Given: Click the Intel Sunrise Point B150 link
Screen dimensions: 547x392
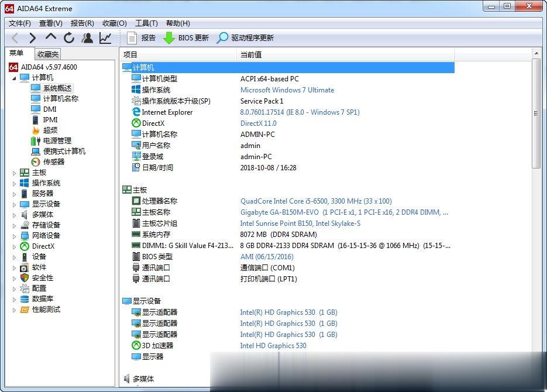Looking at the screenshot, I should tap(300, 223).
